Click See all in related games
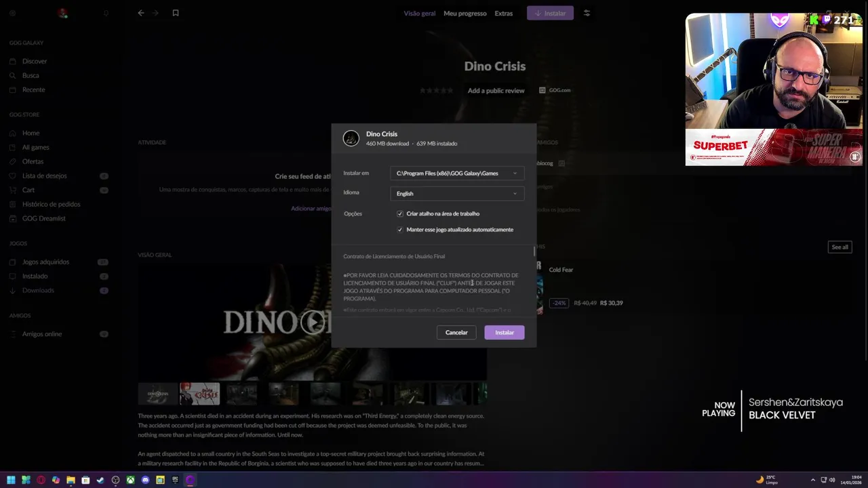Viewport: 868px width, 488px height. pos(840,247)
